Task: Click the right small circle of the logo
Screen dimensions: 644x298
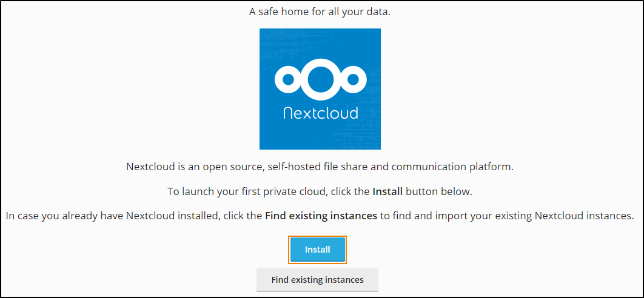Action: click(x=353, y=80)
